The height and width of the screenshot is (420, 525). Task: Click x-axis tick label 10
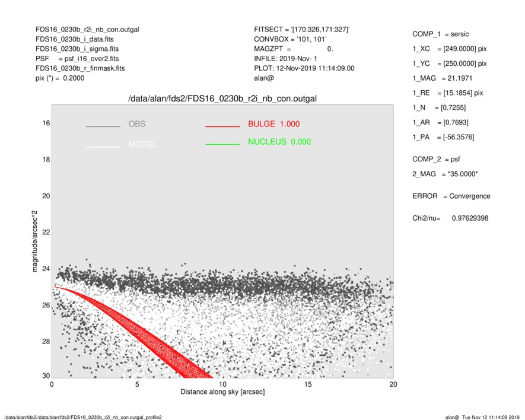click(x=222, y=384)
